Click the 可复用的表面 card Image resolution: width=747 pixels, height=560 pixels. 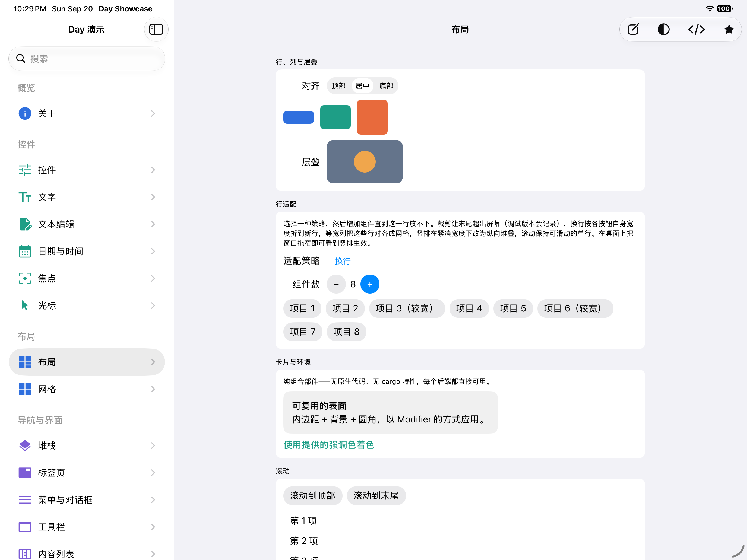[x=390, y=412]
